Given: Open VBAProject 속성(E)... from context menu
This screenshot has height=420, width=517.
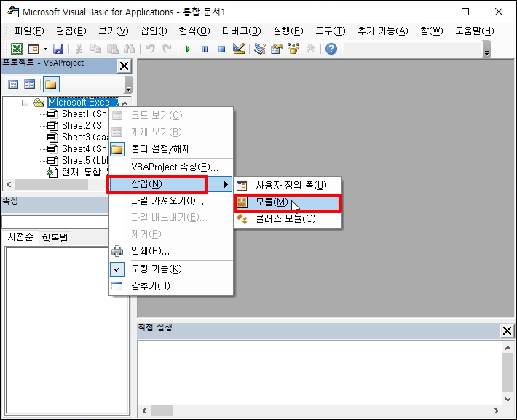Looking at the screenshot, I should point(171,167).
